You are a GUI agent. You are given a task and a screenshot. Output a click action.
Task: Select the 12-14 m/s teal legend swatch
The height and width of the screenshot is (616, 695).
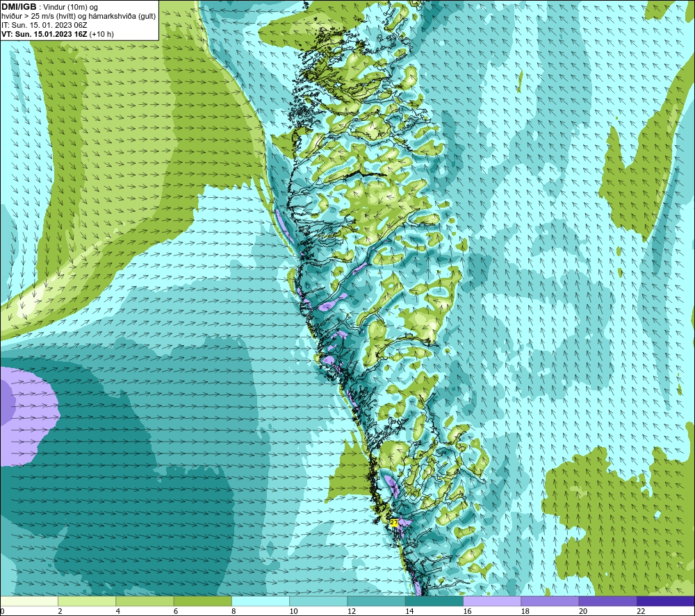point(376,601)
